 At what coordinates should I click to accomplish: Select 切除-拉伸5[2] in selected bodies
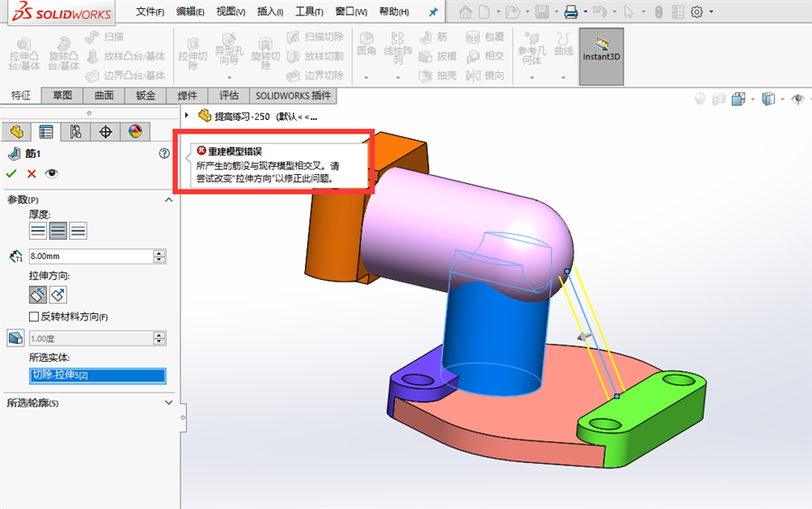(97, 375)
